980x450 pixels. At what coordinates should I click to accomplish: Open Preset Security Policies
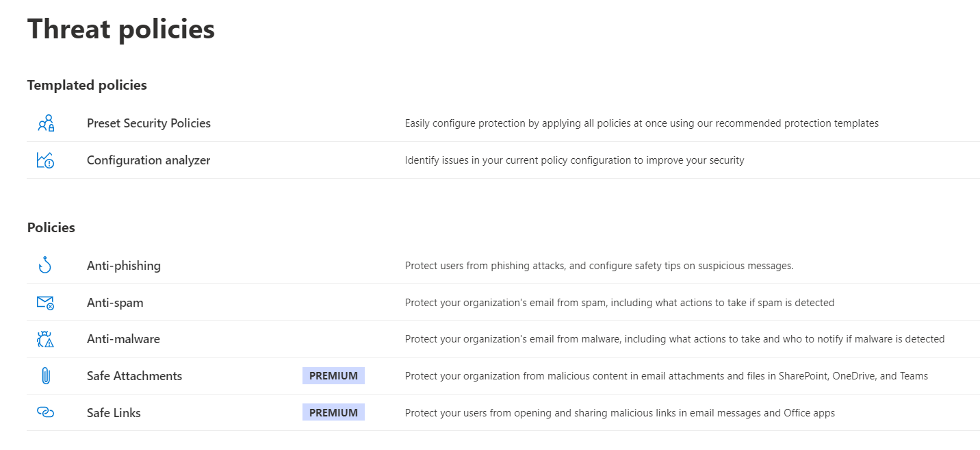point(149,123)
